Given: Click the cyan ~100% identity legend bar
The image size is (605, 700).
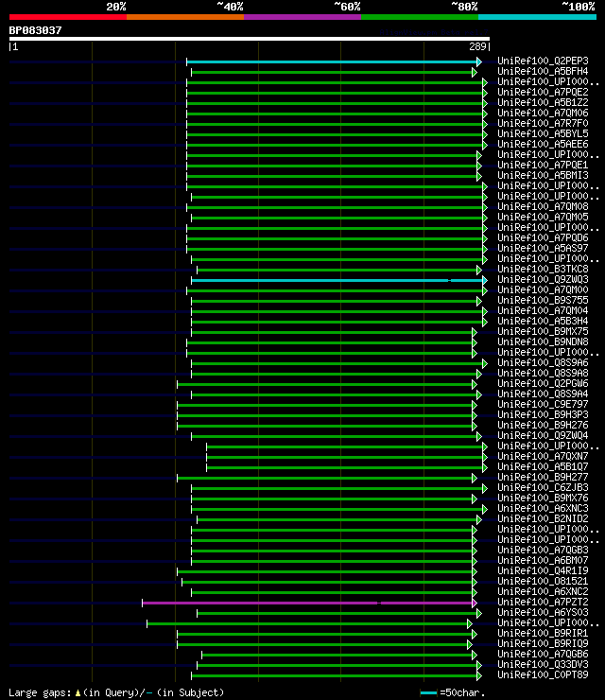Looking at the screenshot, I should coord(537,17).
